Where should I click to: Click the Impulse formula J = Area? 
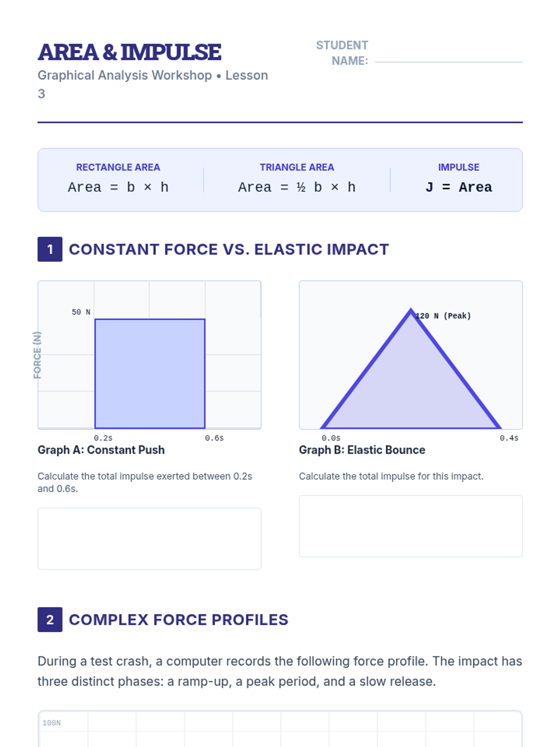pyautogui.click(x=459, y=187)
